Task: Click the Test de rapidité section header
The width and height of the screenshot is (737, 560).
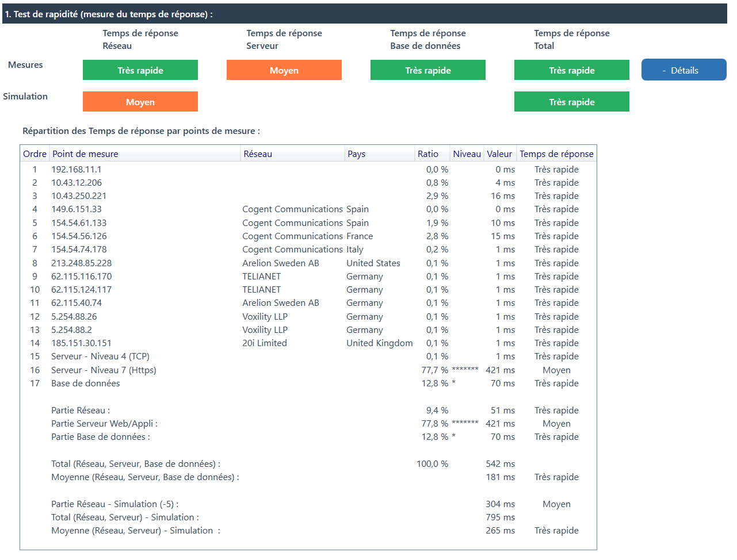Action: point(365,14)
